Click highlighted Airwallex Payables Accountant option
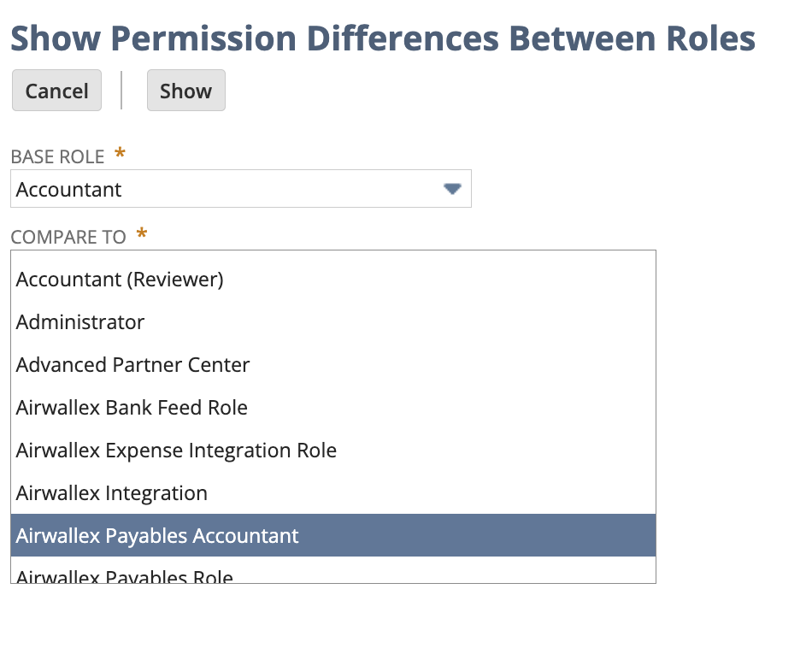 tap(157, 536)
